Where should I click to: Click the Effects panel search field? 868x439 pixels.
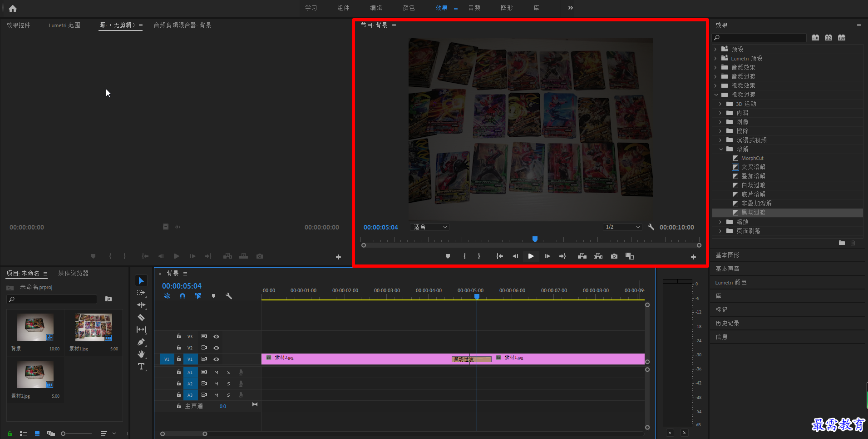tap(759, 38)
